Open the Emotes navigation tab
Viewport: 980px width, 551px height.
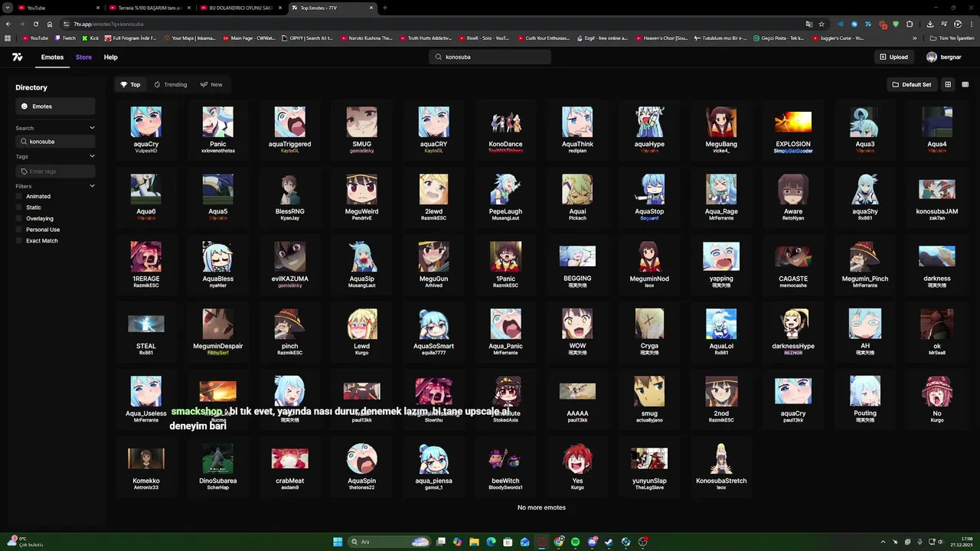point(52,57)
